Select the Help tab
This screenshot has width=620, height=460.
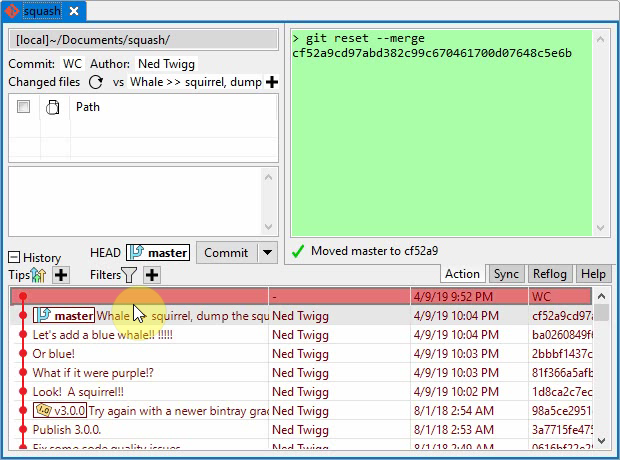coord(593,274)
